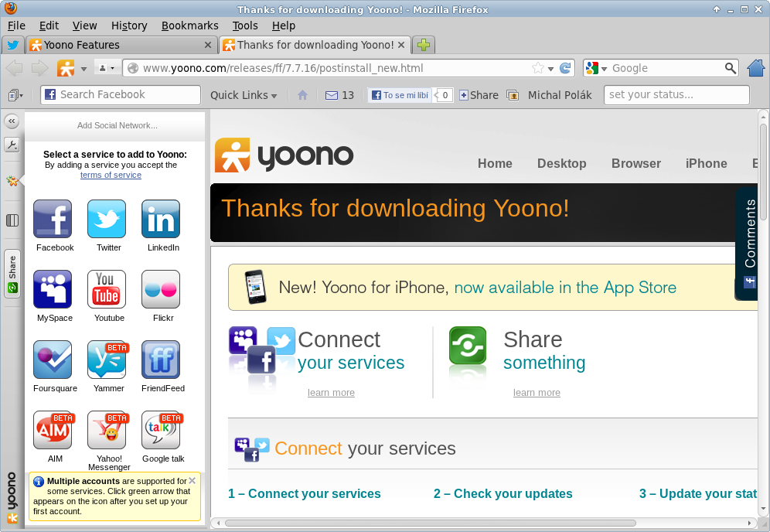Go to Firefox home page
Viewport: 770px width, 532px height.
[756, 68]
